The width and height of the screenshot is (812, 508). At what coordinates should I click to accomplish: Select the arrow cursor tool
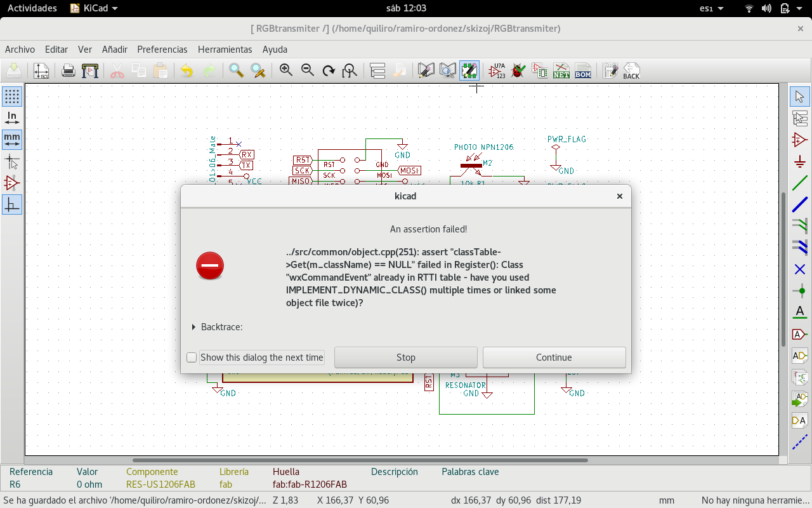tap(799, 97)
